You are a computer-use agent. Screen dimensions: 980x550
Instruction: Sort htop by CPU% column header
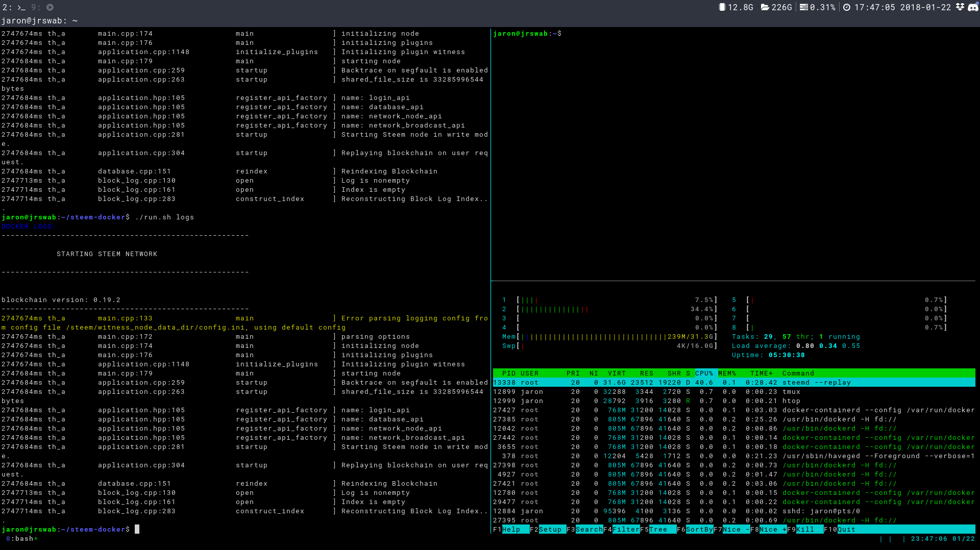[704, 373]
